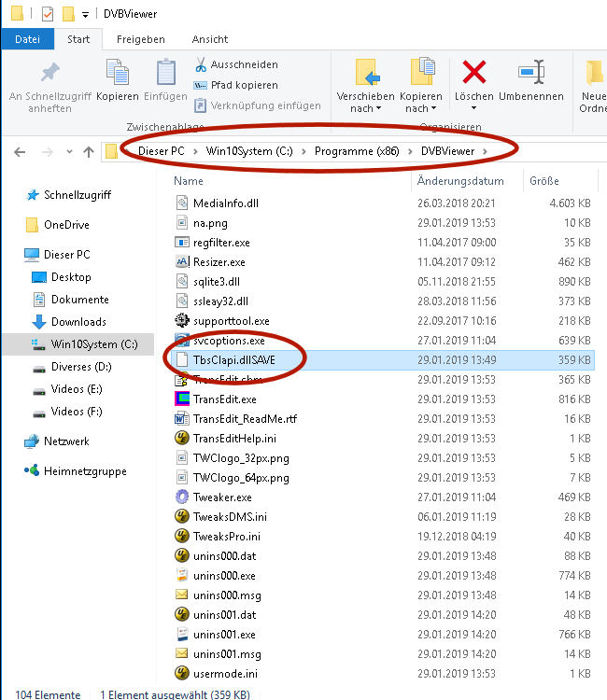Screen dimensions: 607x700
Task: Select the MediaInfo.dll file icon
Action: click(182, 203)
